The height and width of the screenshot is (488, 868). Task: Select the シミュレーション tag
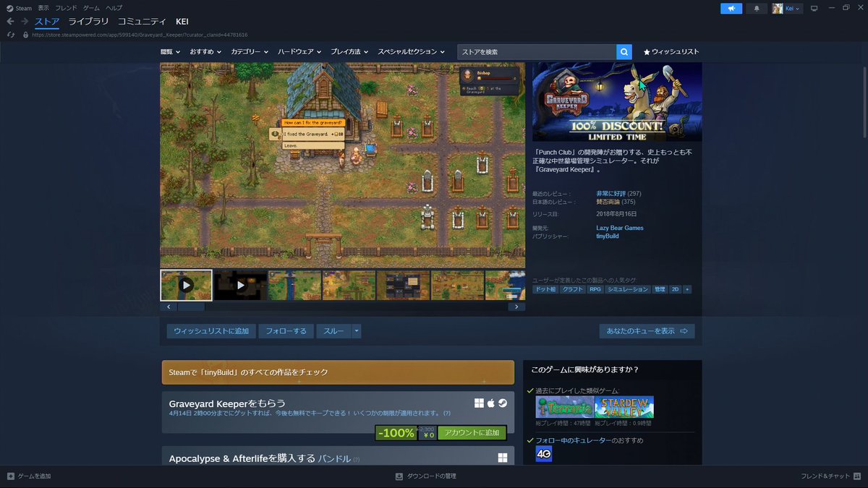coord(627,289)
